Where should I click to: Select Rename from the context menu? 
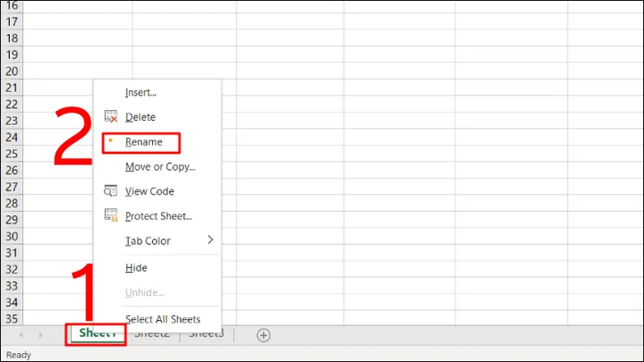[x=143, y=142]
